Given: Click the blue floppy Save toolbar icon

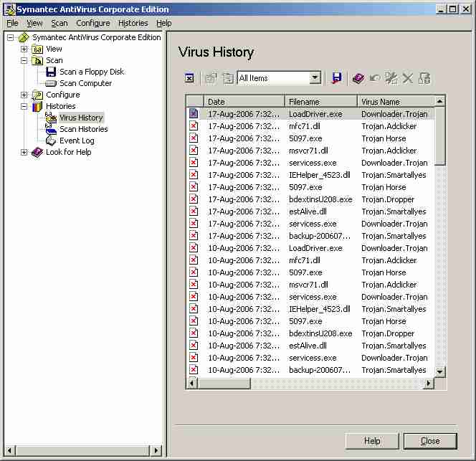Looking at the screenshot, I should click(337, 78).
